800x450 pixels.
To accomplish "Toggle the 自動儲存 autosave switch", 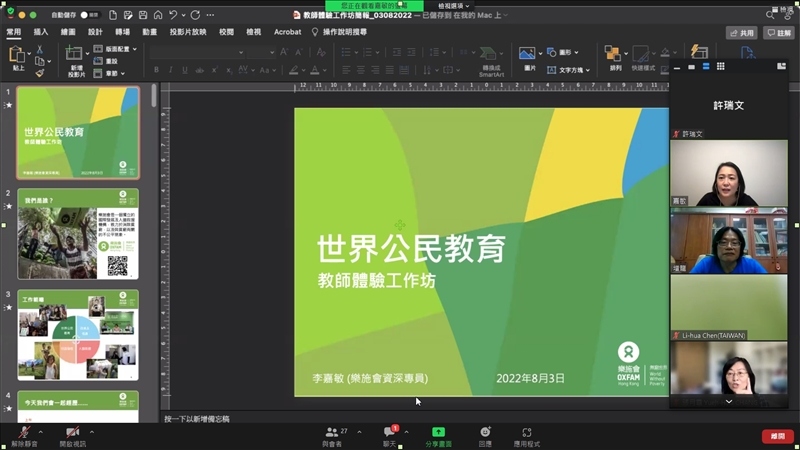I will click(x=90, y=16).
